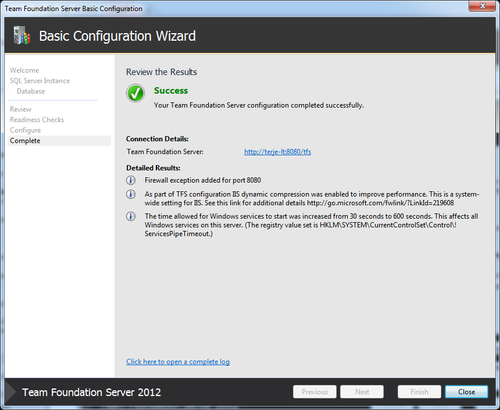
Task: Click the Next button
Action: click(362, 392)
